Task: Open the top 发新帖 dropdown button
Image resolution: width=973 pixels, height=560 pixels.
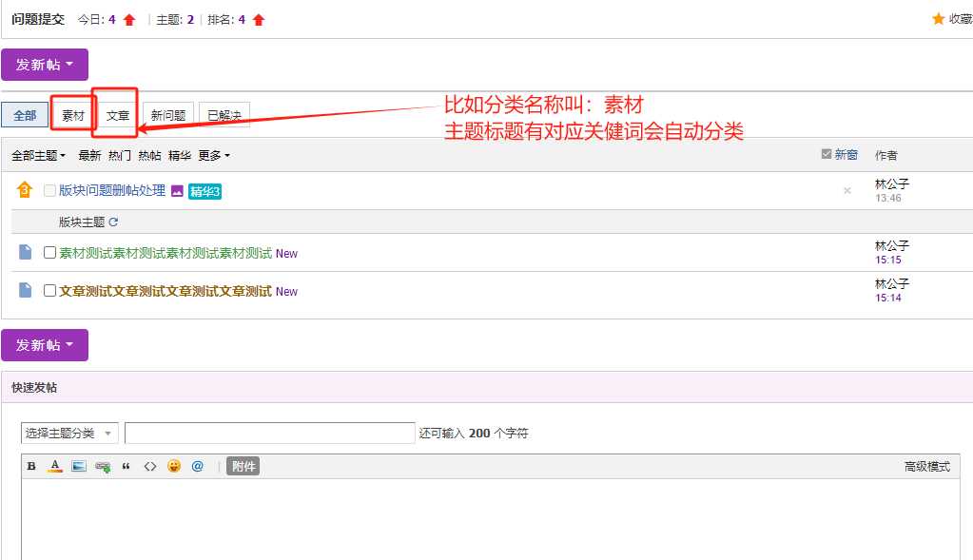Action: pyautogui.click(x=45, y=65)
